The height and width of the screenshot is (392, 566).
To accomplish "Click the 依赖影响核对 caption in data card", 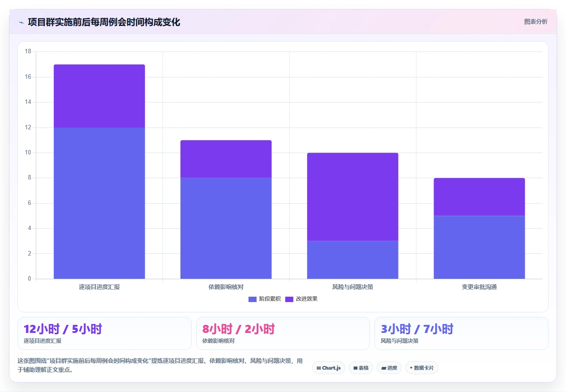I will pyautogui.click(x=219, y=341).
